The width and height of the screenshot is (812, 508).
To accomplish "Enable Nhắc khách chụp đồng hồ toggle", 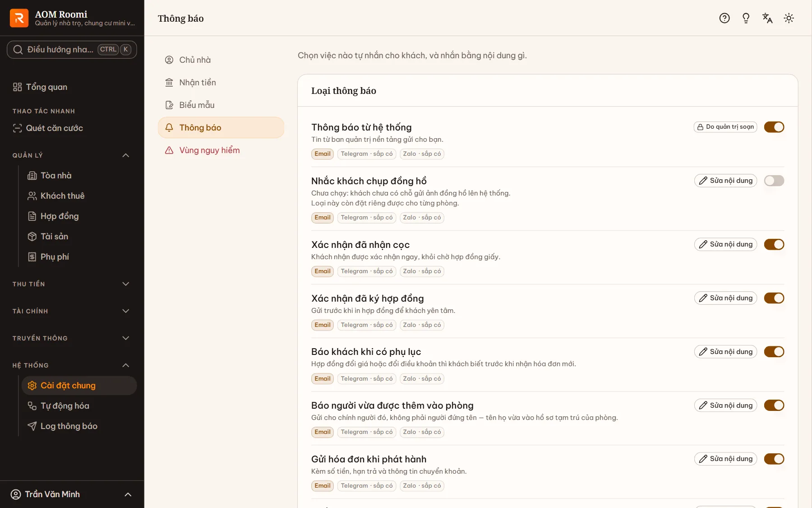I will 774,181.
